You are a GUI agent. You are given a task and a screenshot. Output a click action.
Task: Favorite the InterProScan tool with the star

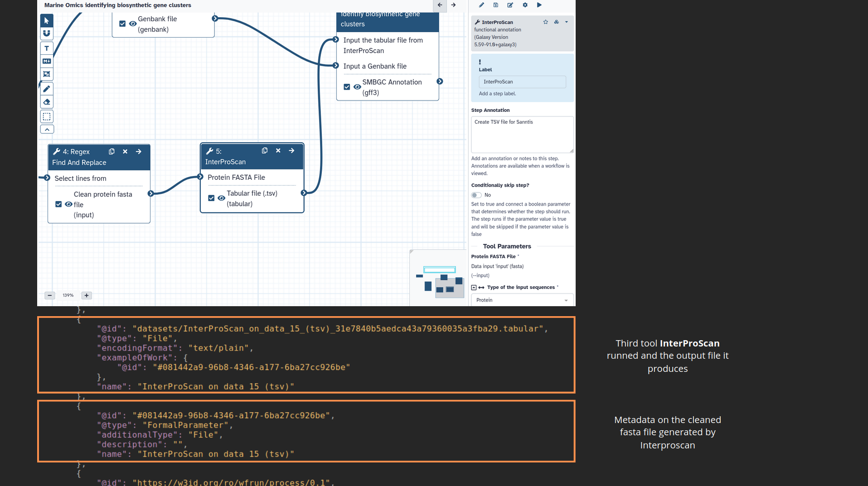click(x=546, y=22)
